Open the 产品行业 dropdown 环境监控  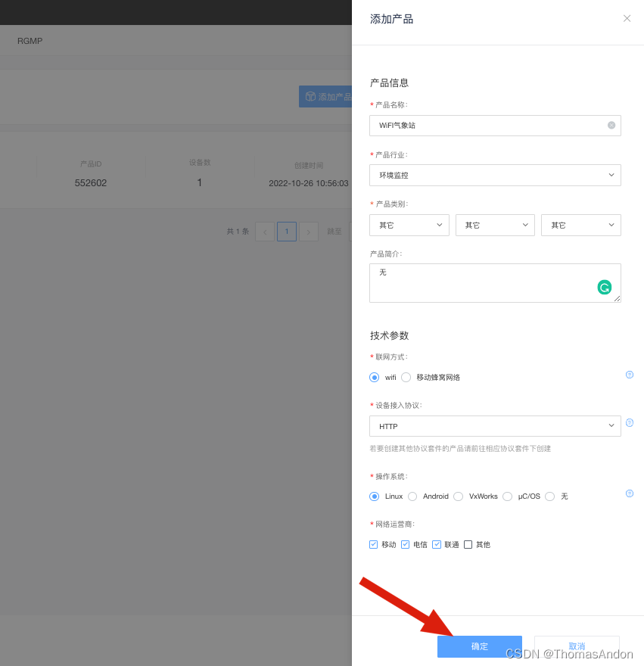(x=495, y=175)
